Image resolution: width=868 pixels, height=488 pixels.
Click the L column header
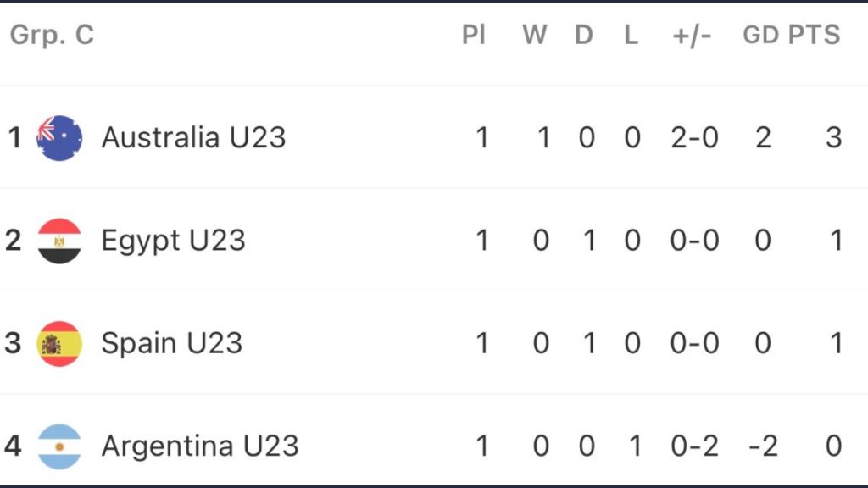pos(631,35)
